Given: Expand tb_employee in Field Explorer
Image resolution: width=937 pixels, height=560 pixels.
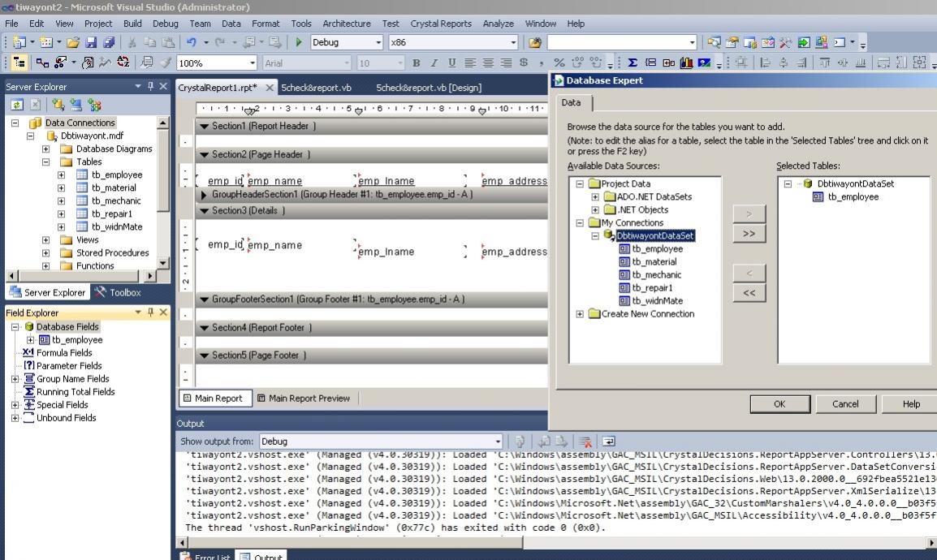Looking at the screenshot, I should point(30,340).
